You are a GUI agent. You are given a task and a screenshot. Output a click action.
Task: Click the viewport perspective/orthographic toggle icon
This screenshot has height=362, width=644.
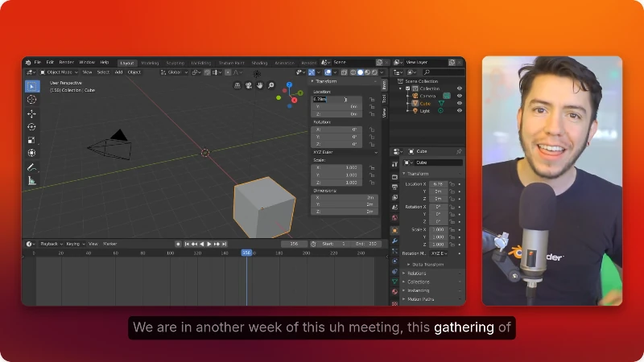[237, 85]
